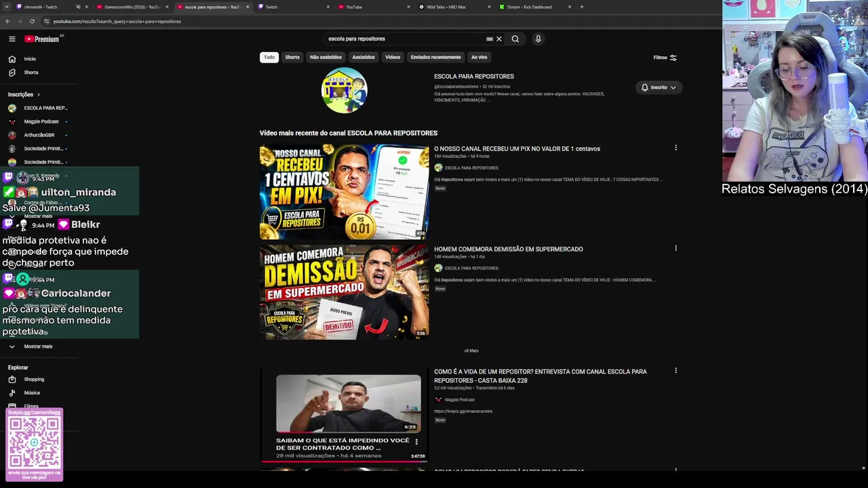
Task: Click the ESCOLA PARA REPOSITORES channel avatar
Action: click(x=344, y=90)
